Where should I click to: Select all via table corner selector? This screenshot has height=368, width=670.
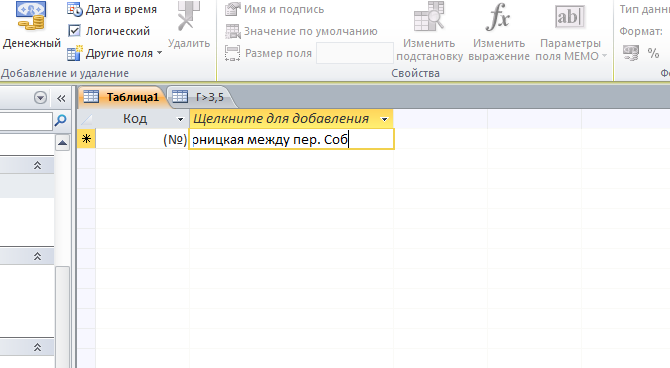click(x=86, y=119)
